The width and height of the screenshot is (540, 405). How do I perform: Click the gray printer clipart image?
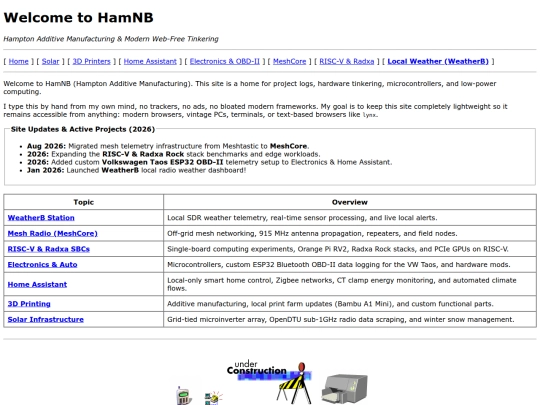point(344,389)
